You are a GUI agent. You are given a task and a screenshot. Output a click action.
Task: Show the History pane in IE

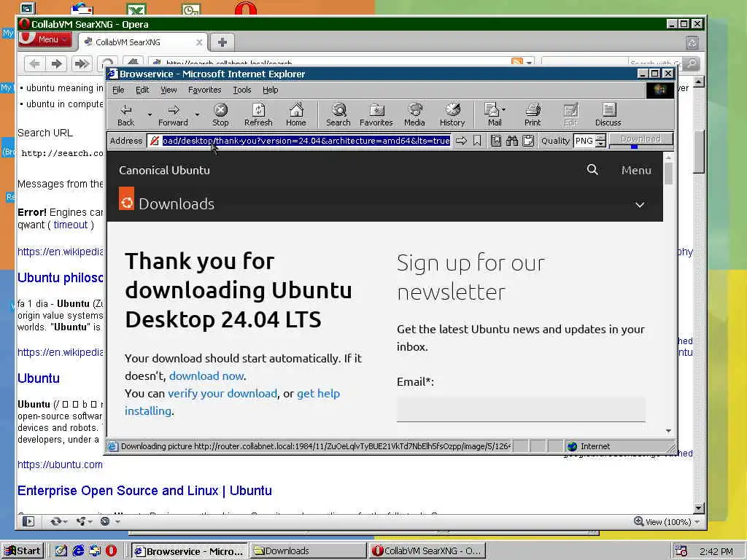pos(452,115)
